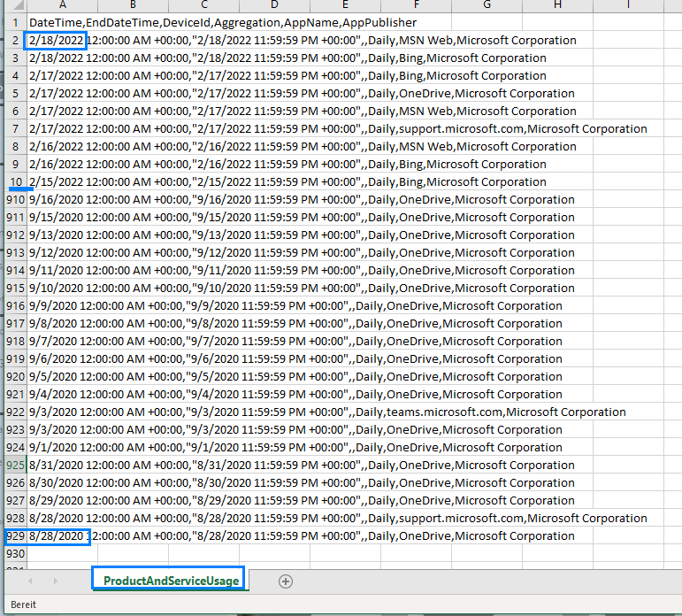682x616 pixels.
Task: Click cell 8/29/2020 OneDrive entry
Action: 302,501
